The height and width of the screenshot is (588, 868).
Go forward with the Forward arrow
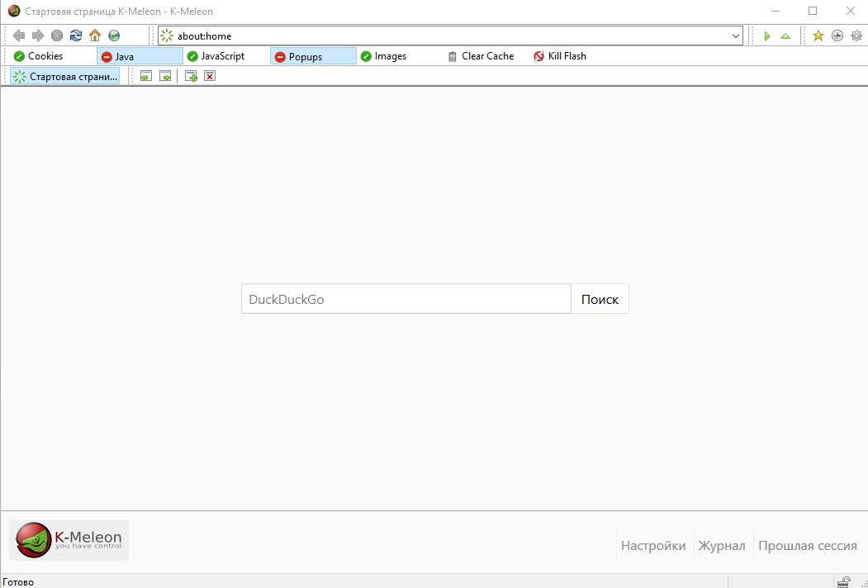(x=38, y=36)
